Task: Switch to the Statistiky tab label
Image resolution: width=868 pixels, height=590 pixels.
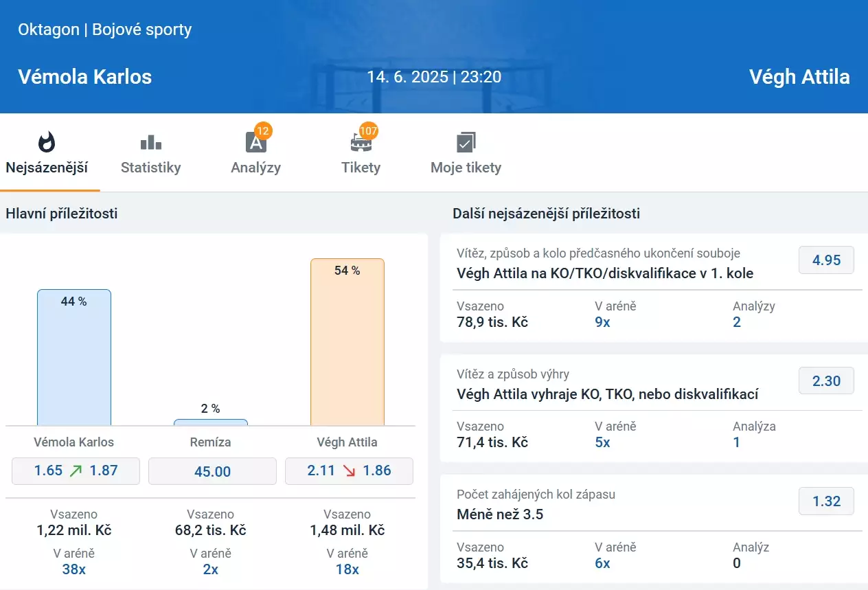Action: pos(150,168)
